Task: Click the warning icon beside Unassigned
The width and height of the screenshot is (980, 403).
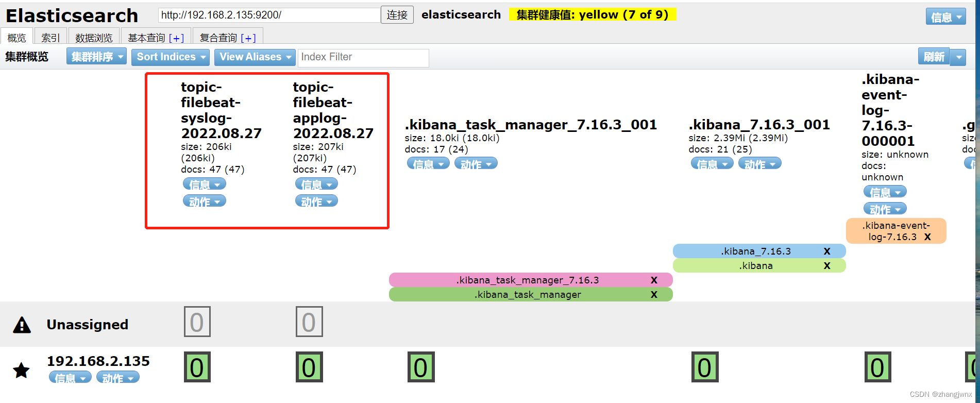Action: [x=22, y=325]
